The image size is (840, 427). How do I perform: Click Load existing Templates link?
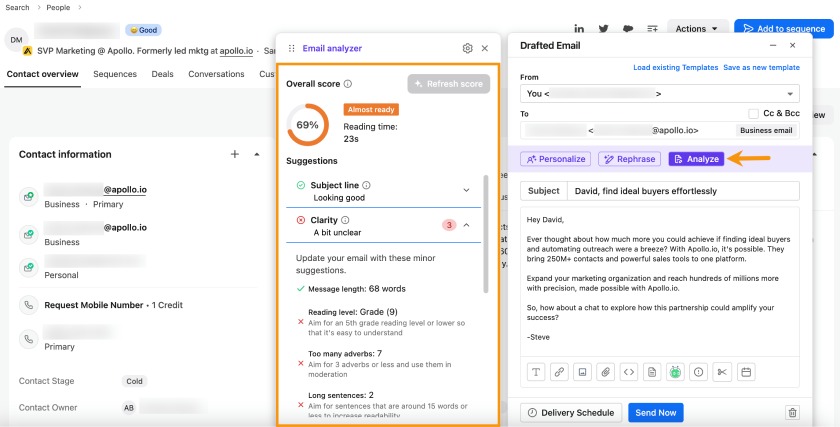(676, 68)
